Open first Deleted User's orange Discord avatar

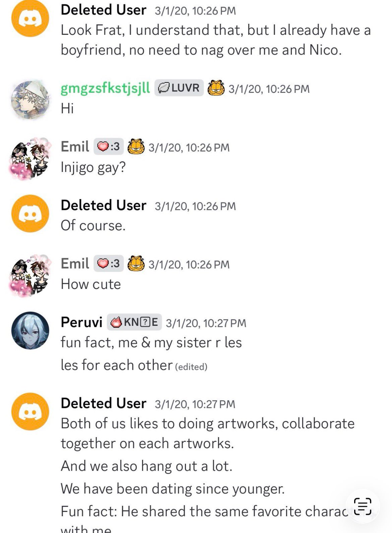[x=30, y=18]
